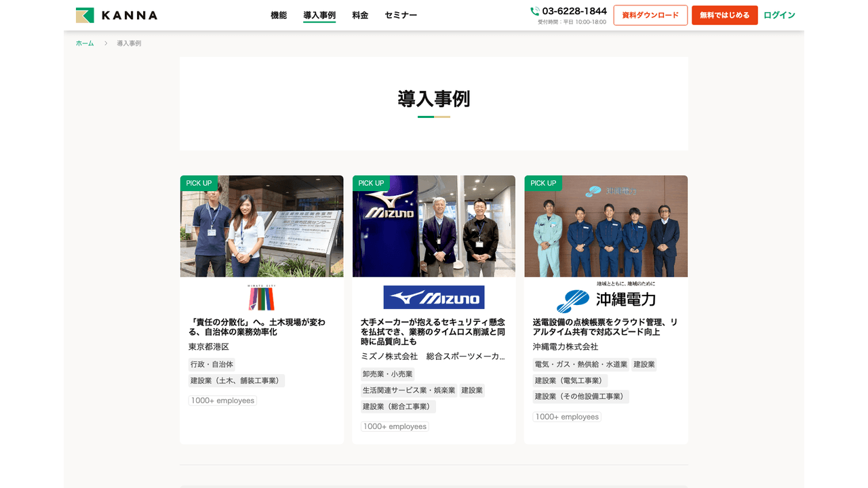
Task: Click the 受付時間 平日 10:00-18:00 text
Action: pos(572,22)
